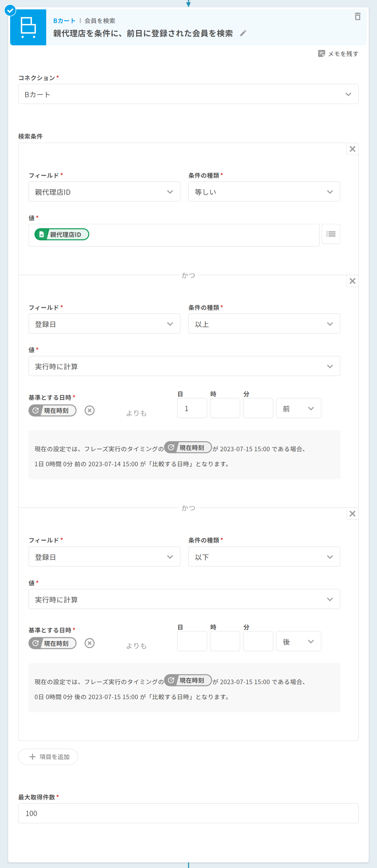This screenshot has height=868, width=377.
Task: Open the 前 direction dropdown
Action: click(298, 408)
